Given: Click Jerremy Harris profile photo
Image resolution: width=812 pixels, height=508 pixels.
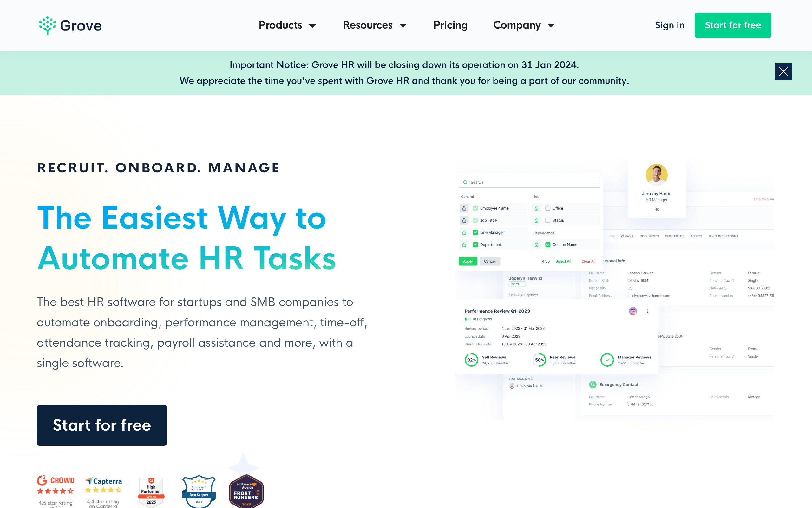Looking at the screenshot, I should click(656, 175).
